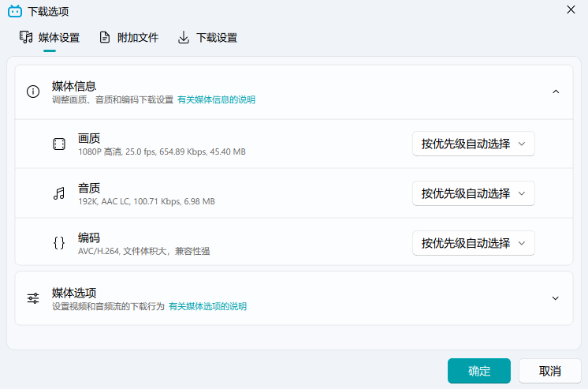Click the 调整画质、音质和编码下载设置 description
Image resolution: width=588 pixels, height=389 pixels.
tap(113, 99)
